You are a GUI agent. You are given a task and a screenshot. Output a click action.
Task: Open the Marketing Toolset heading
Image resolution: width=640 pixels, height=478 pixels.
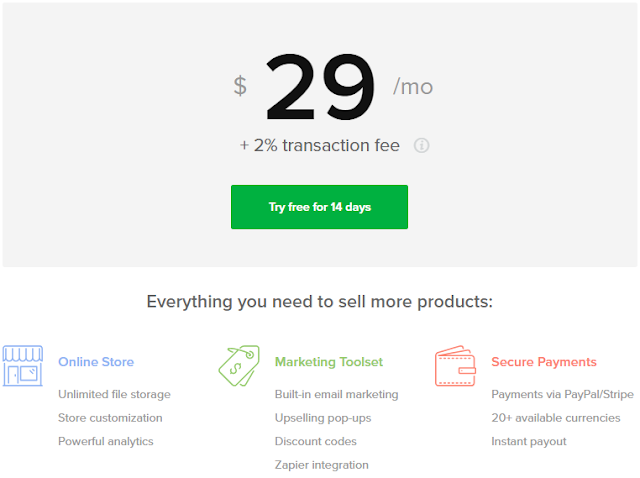pos(329,362)
